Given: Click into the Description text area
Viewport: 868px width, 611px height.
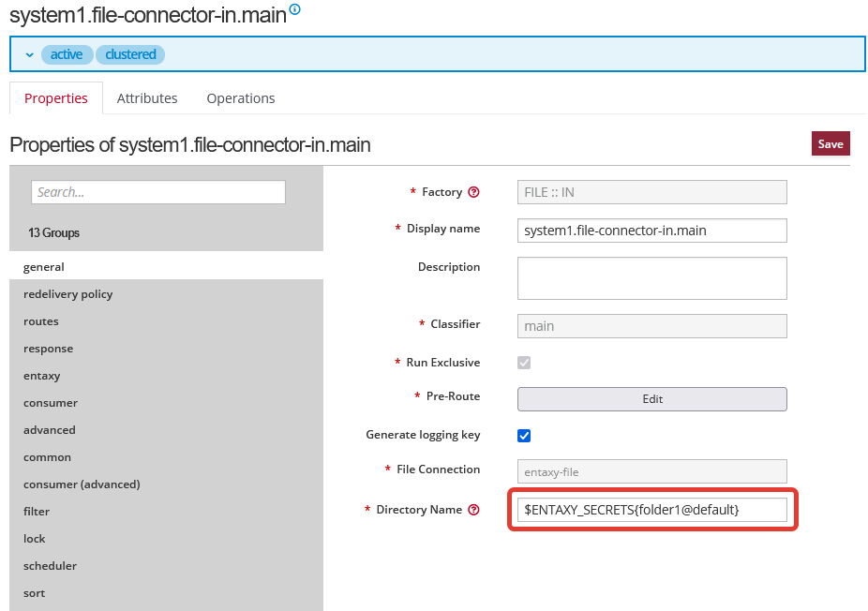Looking at the screenshot, I should point(651,277).
